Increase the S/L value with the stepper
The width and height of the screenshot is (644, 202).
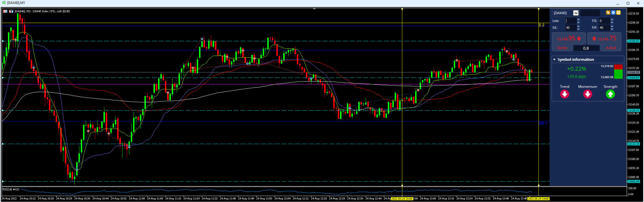click(578, 26)
